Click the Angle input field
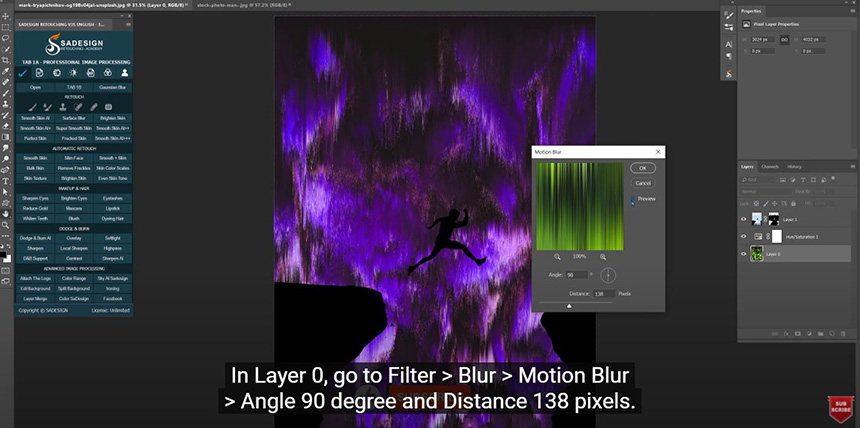This screenshot has width=860, height=428. [x=577, y=274]
